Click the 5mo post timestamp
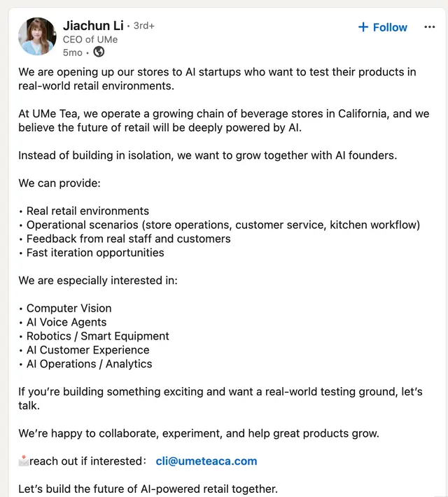Screen dimensions: 448x497 (73, 52)
